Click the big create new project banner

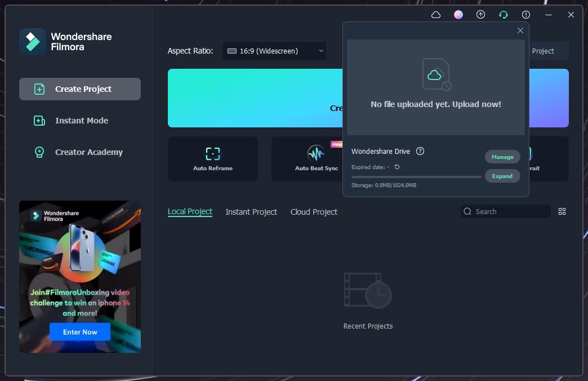coord(255,98)
